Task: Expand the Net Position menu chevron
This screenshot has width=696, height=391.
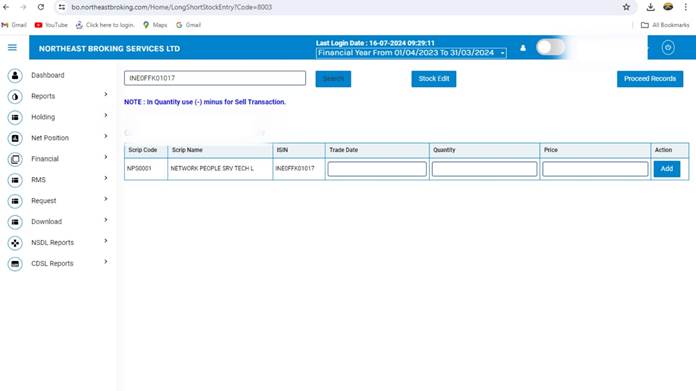Action: point(106,136)
